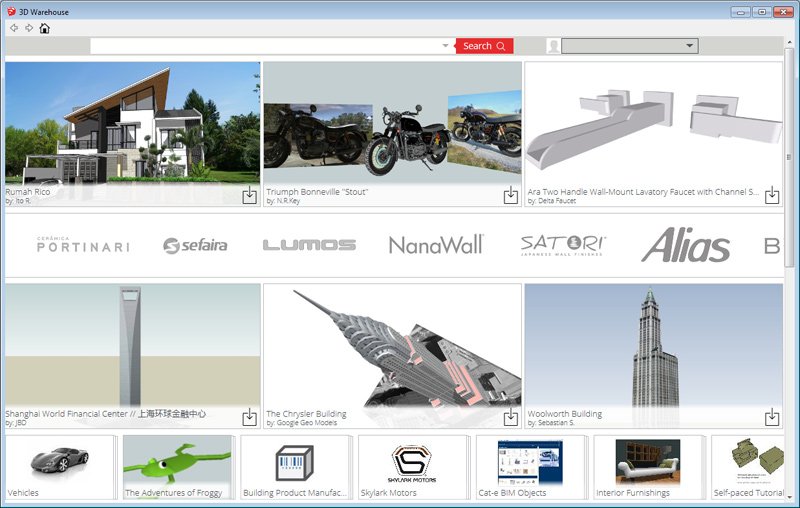Expand the search history dropdown arrow
Image resolution: width=800 pixels, height=508 pixels.
[x=445, y=45]
